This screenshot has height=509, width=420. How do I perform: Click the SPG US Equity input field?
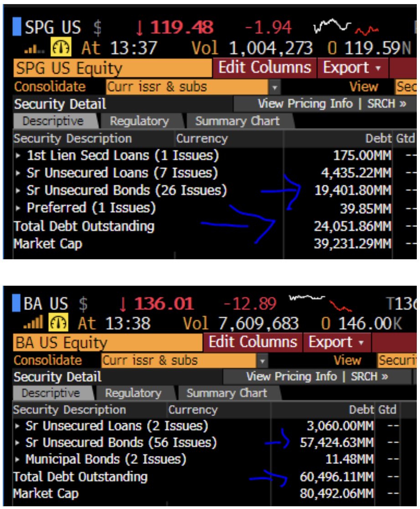coord(113,68)
